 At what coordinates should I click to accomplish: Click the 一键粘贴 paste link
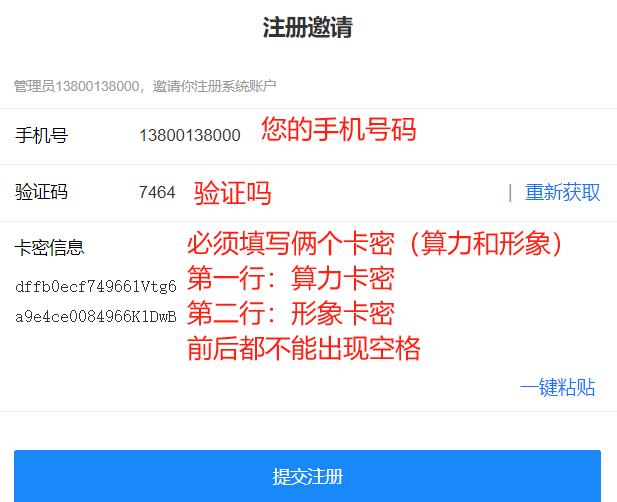tap(558, 388)
